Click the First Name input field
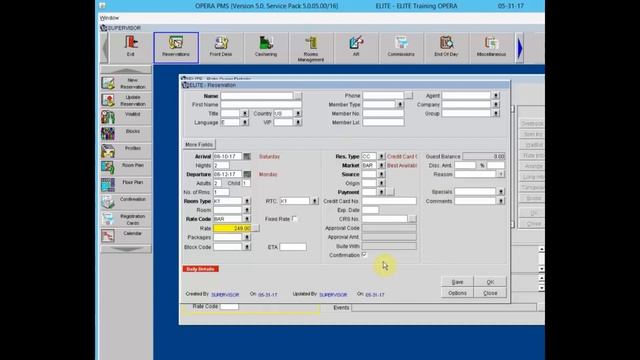 pos(261,104)
